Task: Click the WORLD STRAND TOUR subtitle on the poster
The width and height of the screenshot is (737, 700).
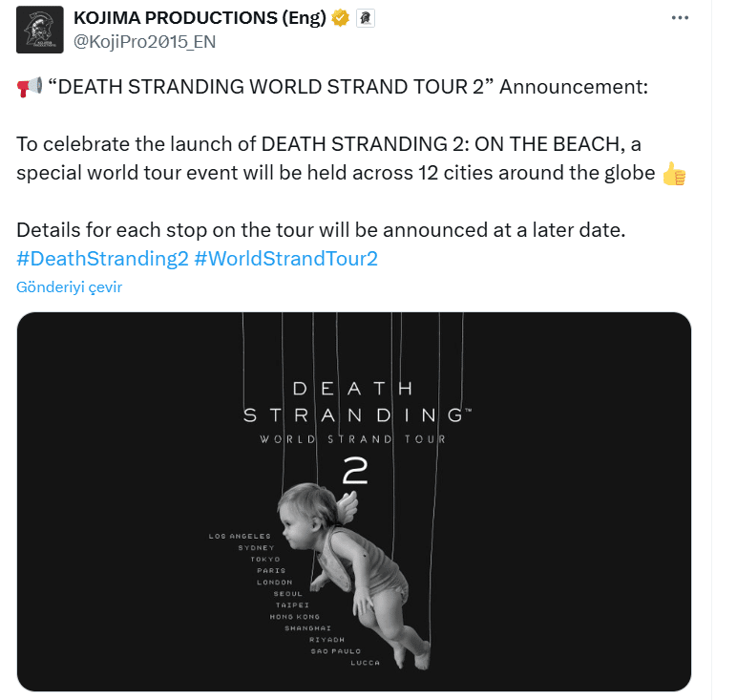Action: (352, 439)
